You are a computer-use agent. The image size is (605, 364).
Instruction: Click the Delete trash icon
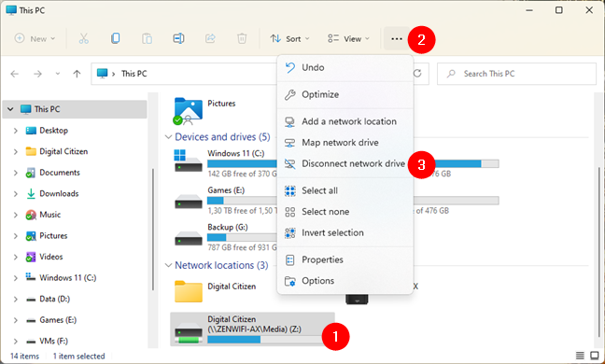[x=242, y=38]
